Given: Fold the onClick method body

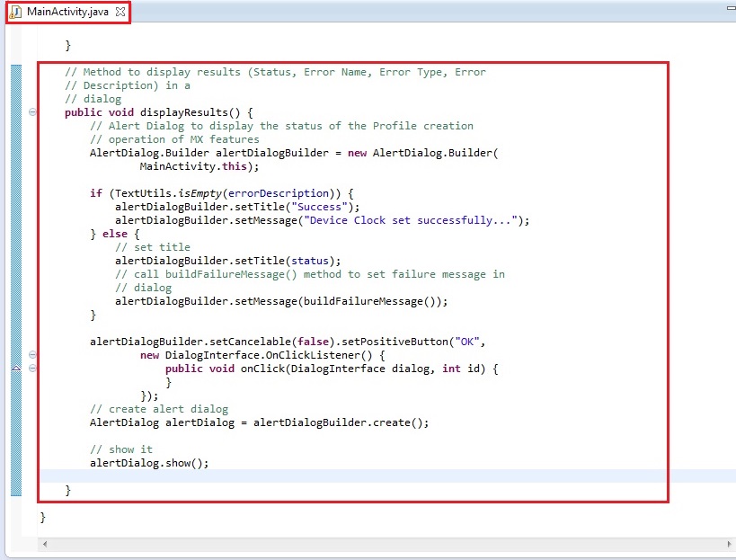Looking at the screenshot, I should (33, 369).
